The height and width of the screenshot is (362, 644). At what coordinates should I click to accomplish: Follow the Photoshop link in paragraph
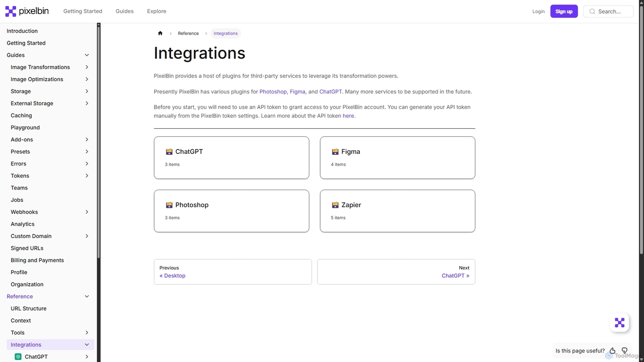coord(273,92)
